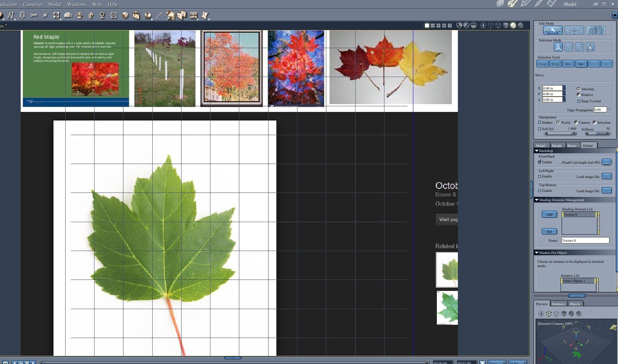Viewport: 618px width, 364px height.
Task: Choose edge Selection Mode
Action: 579,47
